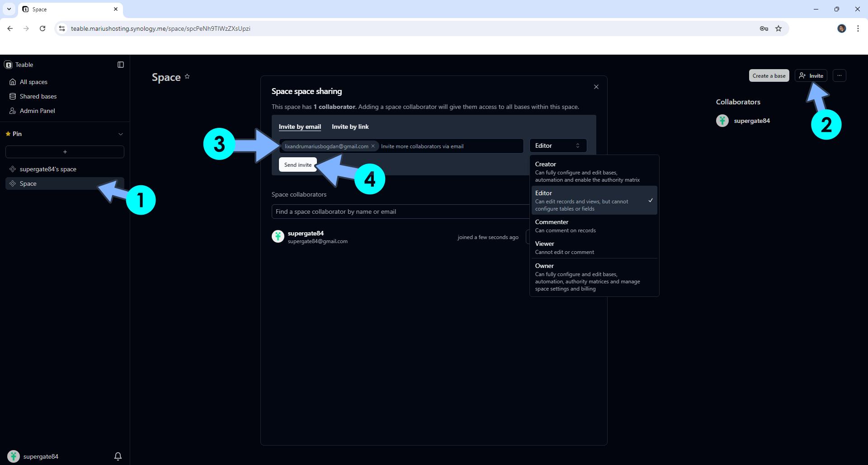Click the Space page title
Viewport: 868px width, 465px height.
pyautogui.click(x=166, y=77)
